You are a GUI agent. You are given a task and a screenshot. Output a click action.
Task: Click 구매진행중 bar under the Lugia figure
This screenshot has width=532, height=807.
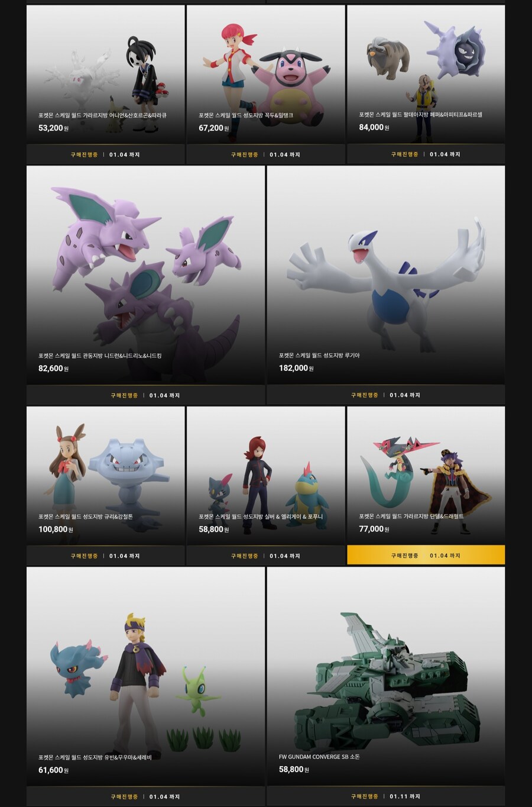[386, 395]
